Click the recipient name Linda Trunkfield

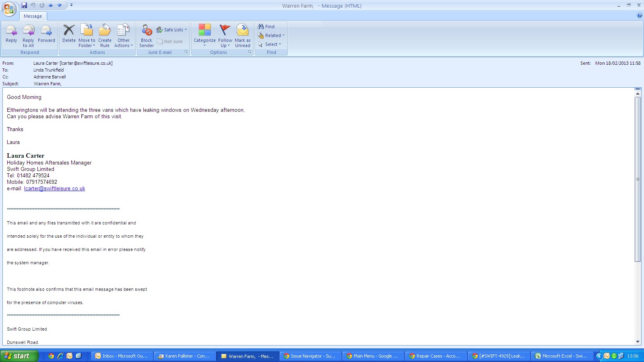48,70
